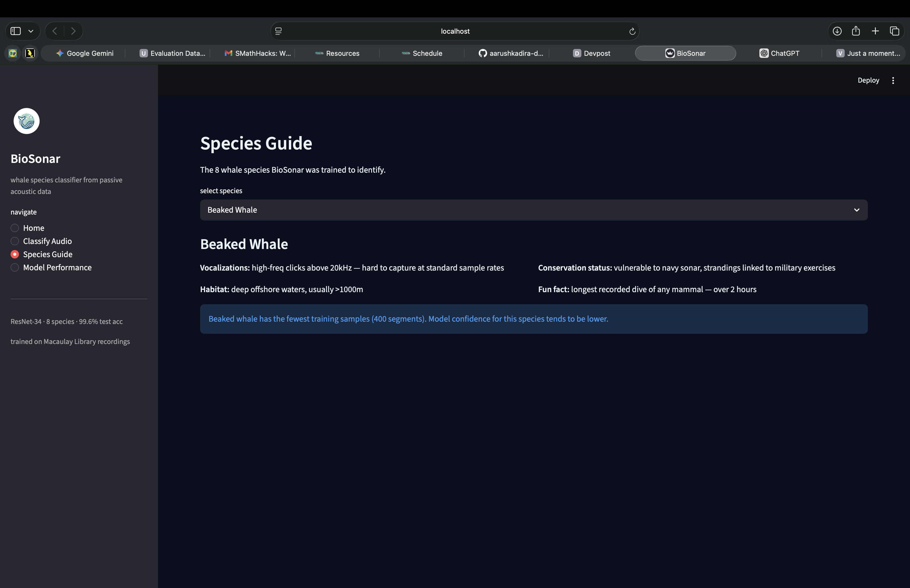Open a new tab with plus icon
The width and height of the screenshot is (910, 588).
point(875,31)
